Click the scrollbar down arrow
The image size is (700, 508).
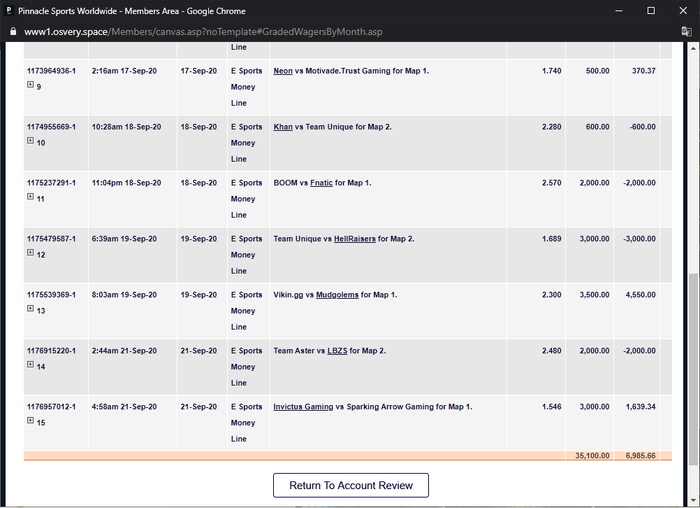[693, 500]
